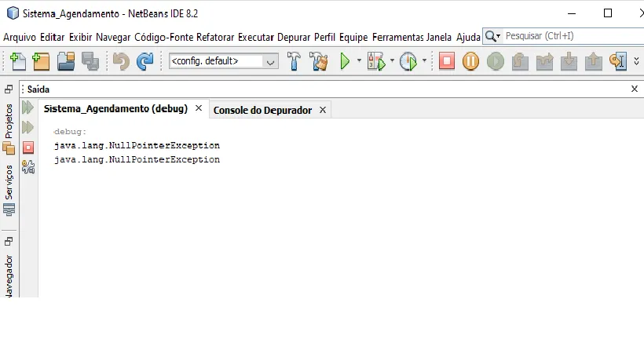
Task: Stop the debugger session with red square
Action: [x=447, y=61]
